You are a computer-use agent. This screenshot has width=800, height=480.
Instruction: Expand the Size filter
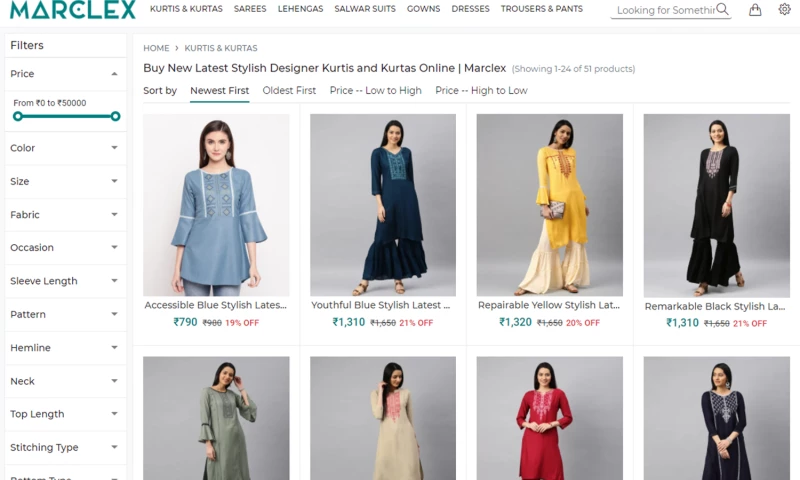coord(65,181)
